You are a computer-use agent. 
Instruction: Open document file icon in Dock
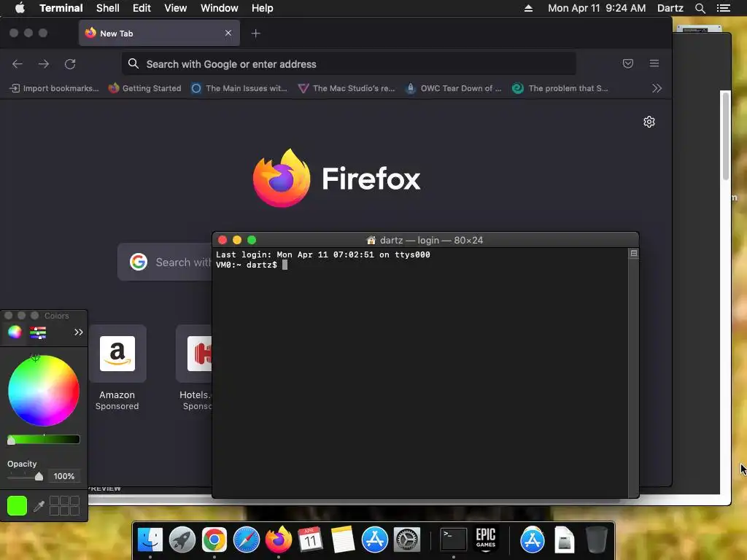click(x=564, y=540)
